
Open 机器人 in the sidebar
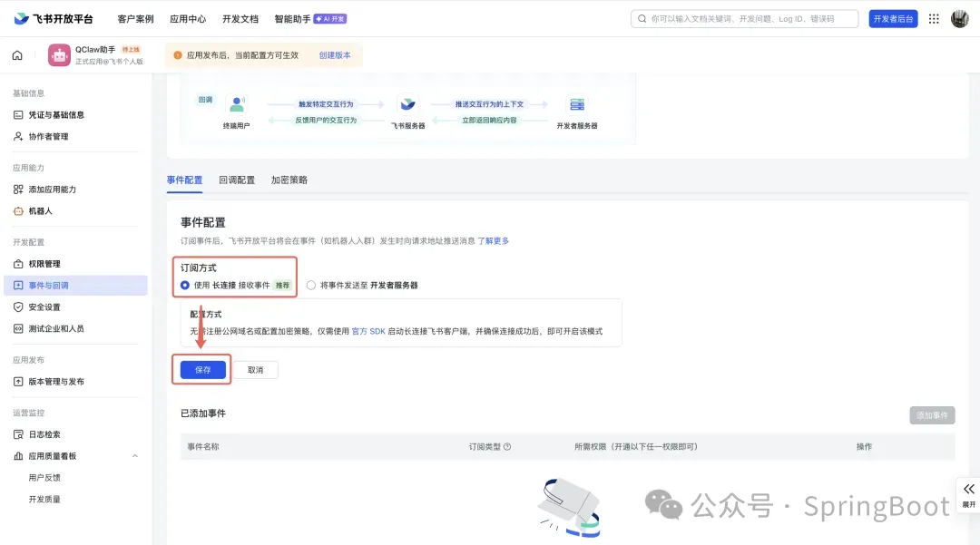41,211
